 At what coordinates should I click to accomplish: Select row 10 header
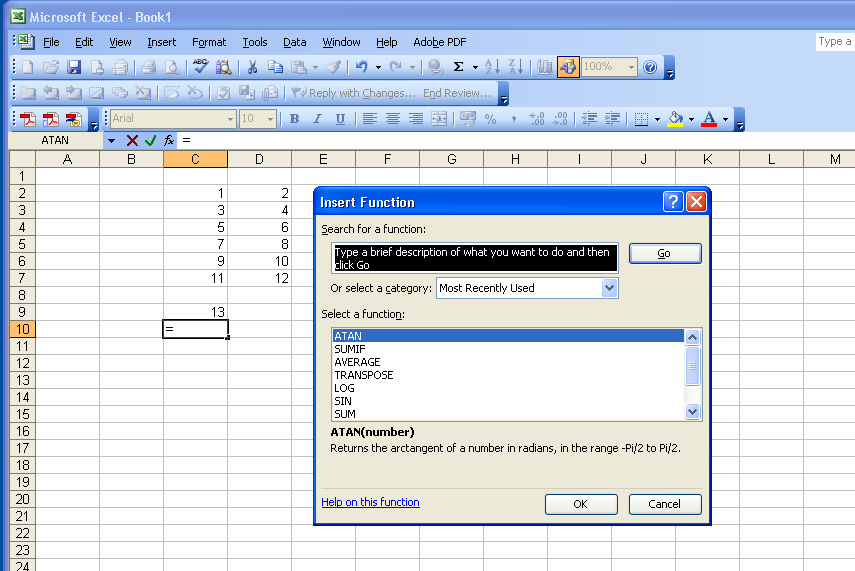[x=22, y=329]
